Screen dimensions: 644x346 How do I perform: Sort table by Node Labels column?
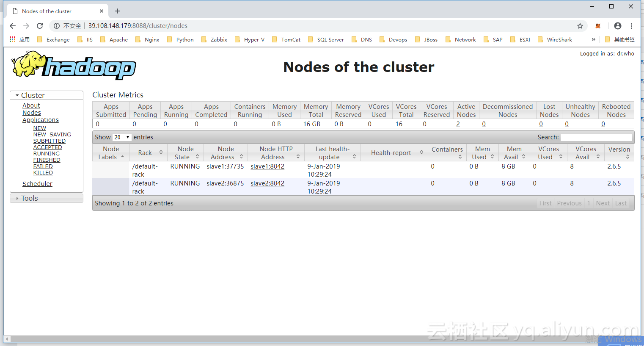(x=111, y=153)
